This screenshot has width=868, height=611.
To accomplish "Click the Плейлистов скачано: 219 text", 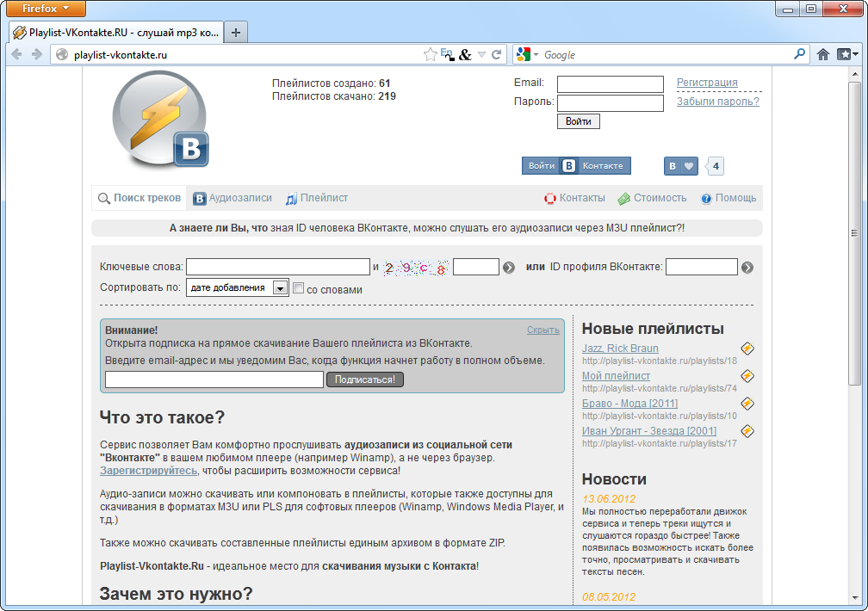I will (334, 96).
